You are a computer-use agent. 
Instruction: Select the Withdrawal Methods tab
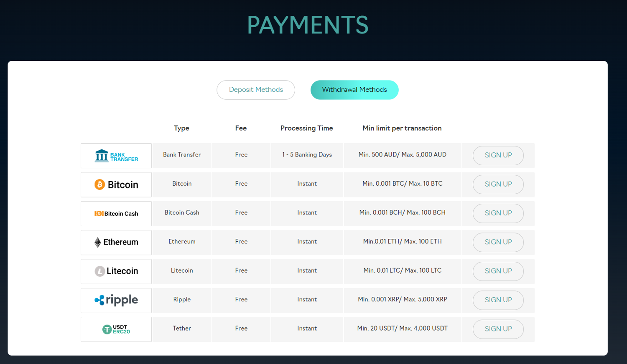(354, 90)
